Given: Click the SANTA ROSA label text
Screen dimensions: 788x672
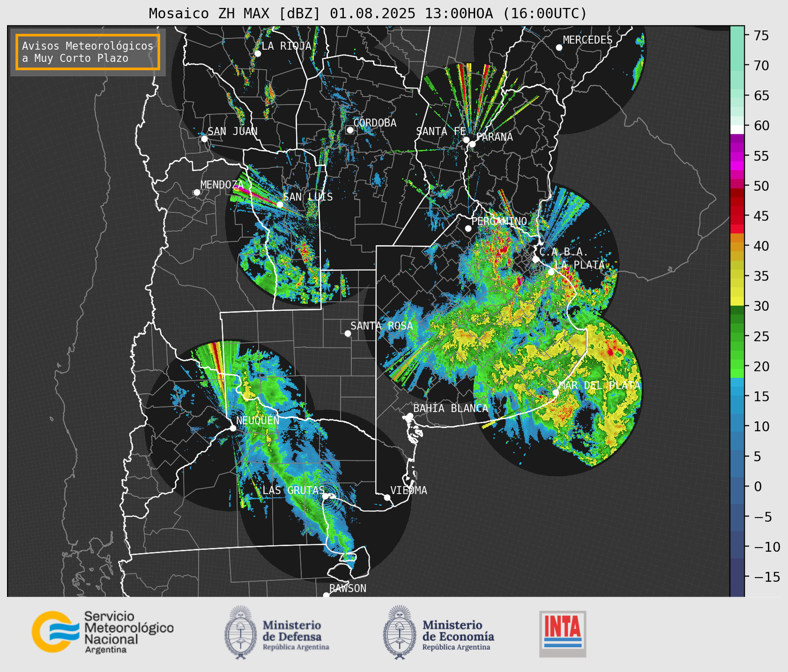Looking at the screenshot, I should point(382,326).
